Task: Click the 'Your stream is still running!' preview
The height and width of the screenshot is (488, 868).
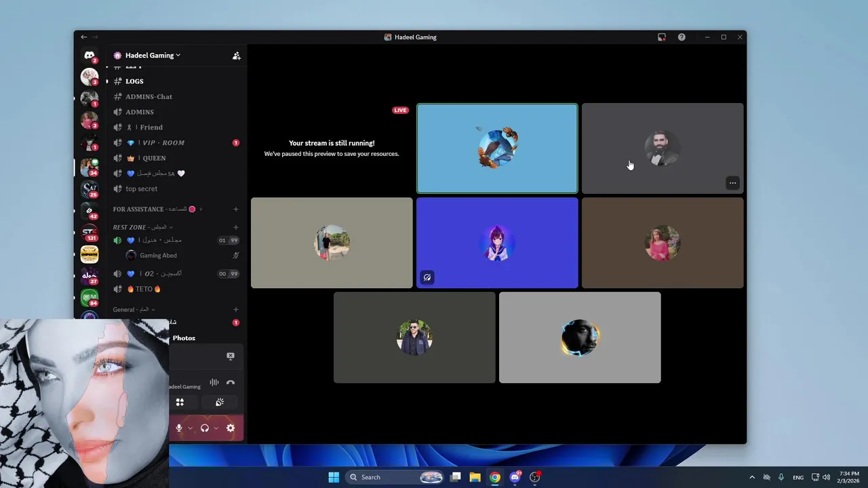Action: (332, 148)
